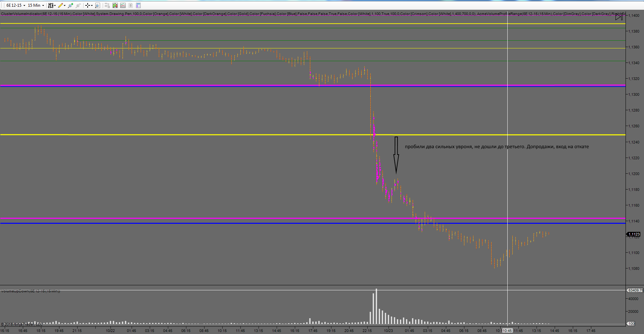Screen dimensions: 644x334
Task: Click the current price marker 1.1123
Action: click(x=634, y=234)
